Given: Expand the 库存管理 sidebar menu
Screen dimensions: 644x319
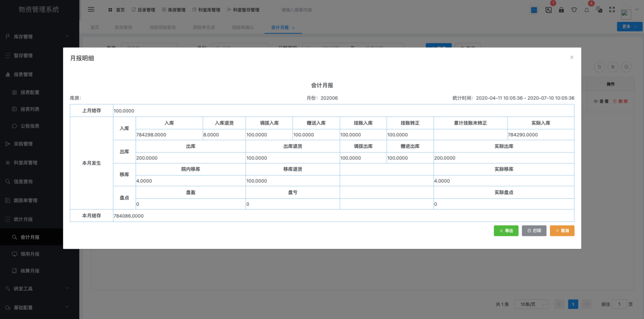Looking at the screenshot, I should click(39, 37).
